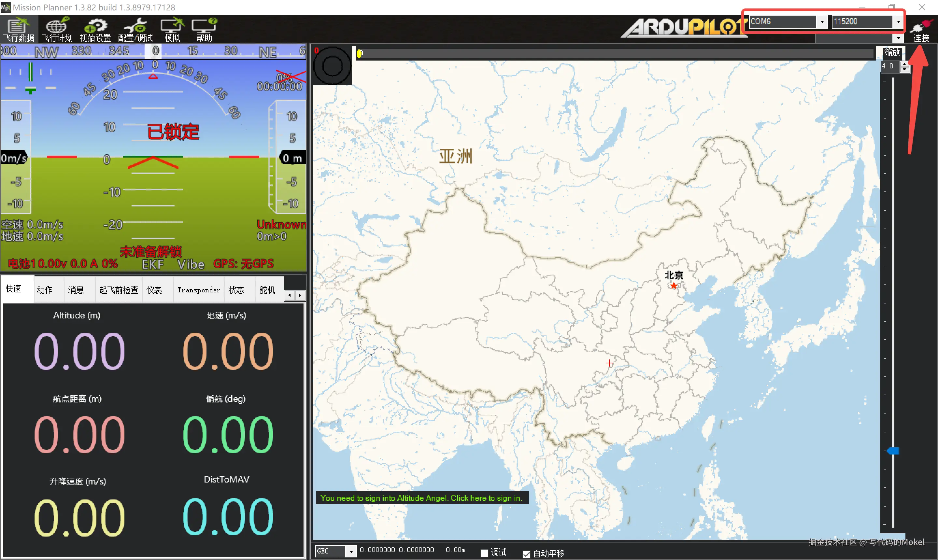This screenshot has height=560, width=938.
Task: Uncheck the 自动平移 auto-pan checkbox
Action: click(x=527, y=553)
